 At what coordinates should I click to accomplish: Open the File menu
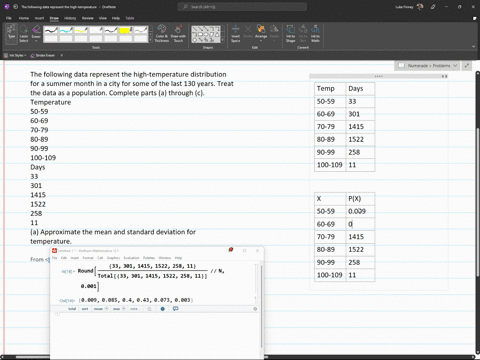(x=9, y=18)
